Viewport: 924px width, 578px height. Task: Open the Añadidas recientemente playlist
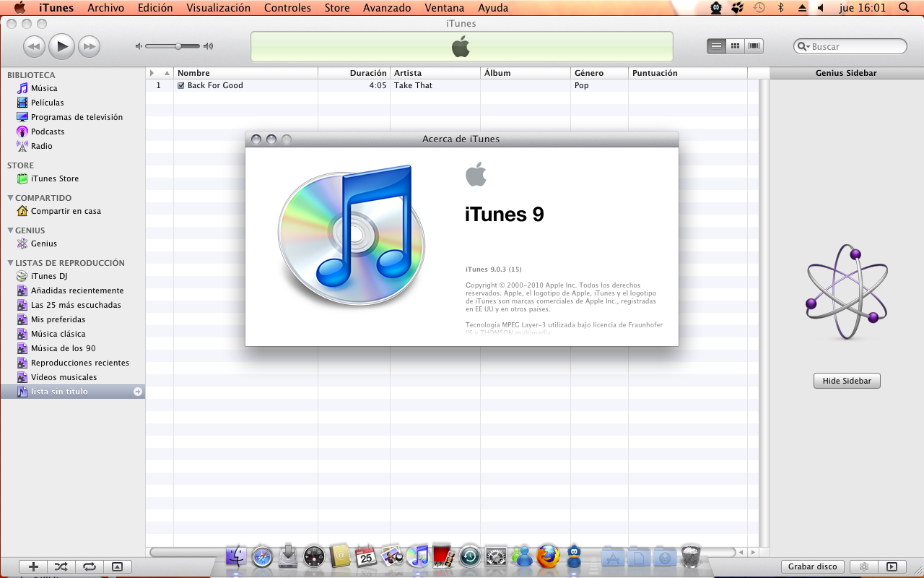pos(72,290)
